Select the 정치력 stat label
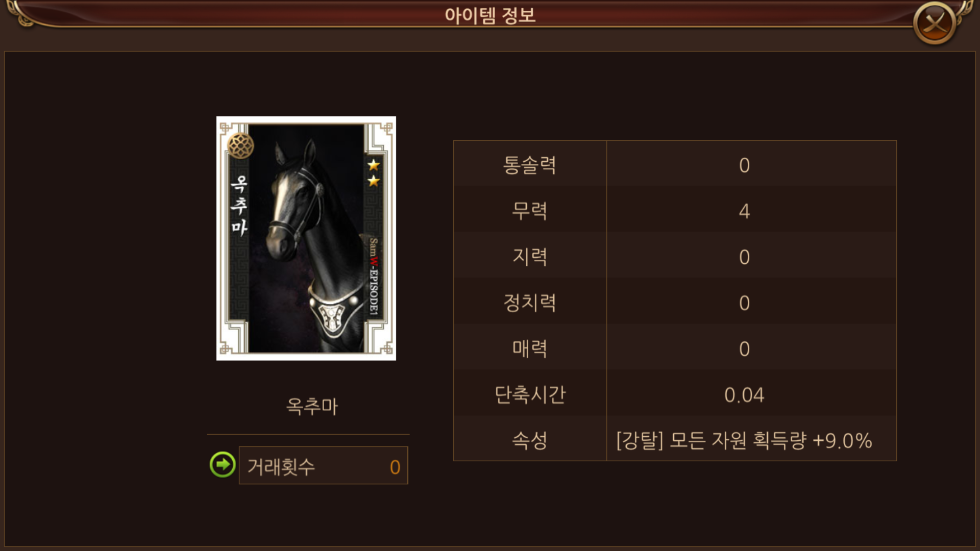 (x=529, y=303)
